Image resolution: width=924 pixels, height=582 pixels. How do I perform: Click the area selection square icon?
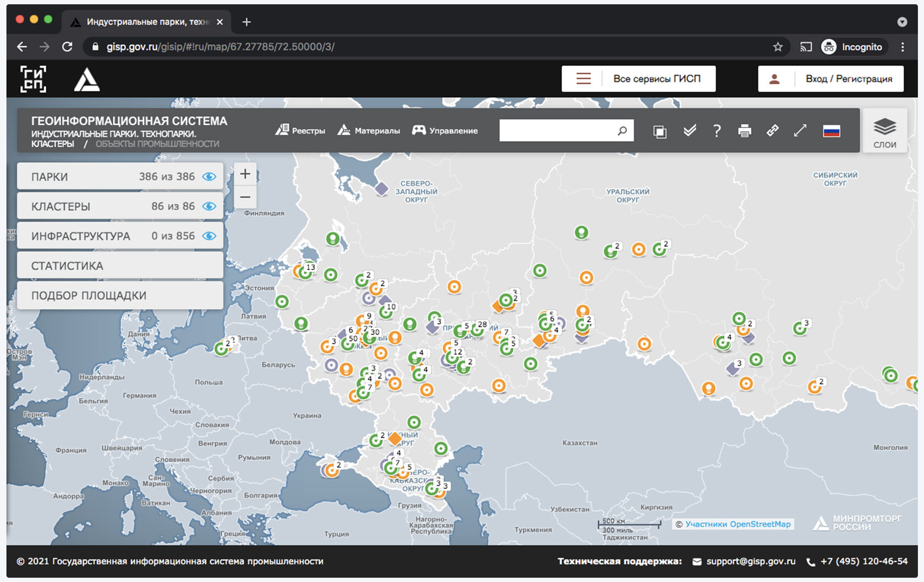659,131
